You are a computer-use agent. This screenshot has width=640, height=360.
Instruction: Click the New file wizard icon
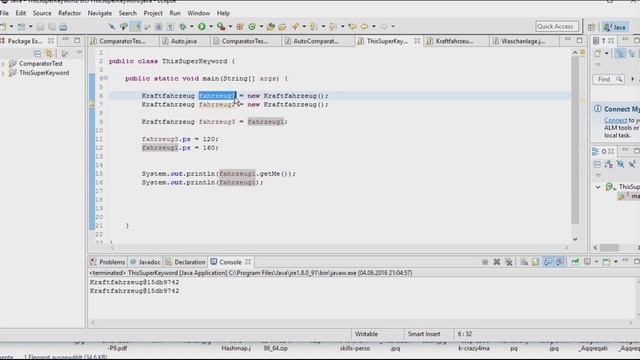3,27
